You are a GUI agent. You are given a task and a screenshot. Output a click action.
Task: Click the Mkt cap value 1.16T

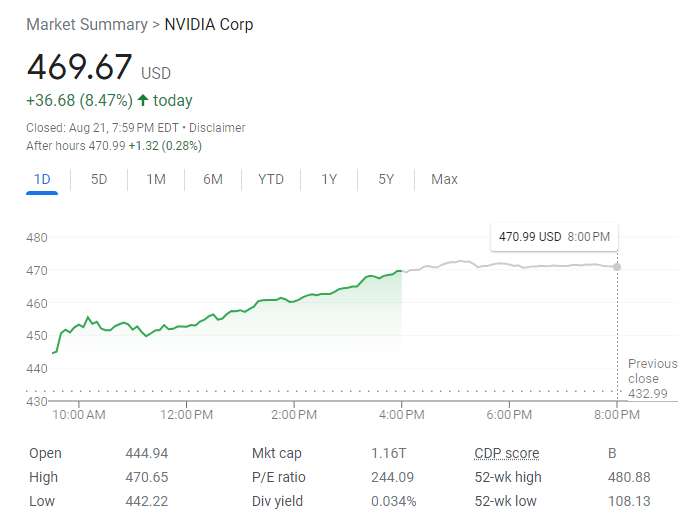point(388,453)
